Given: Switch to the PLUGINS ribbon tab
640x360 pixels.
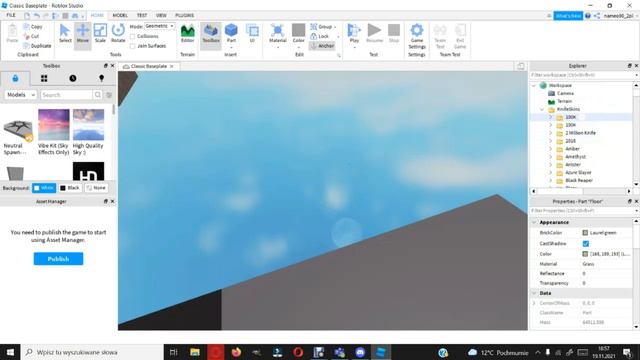Looking at the screenshot, I should tap(184, 15).
